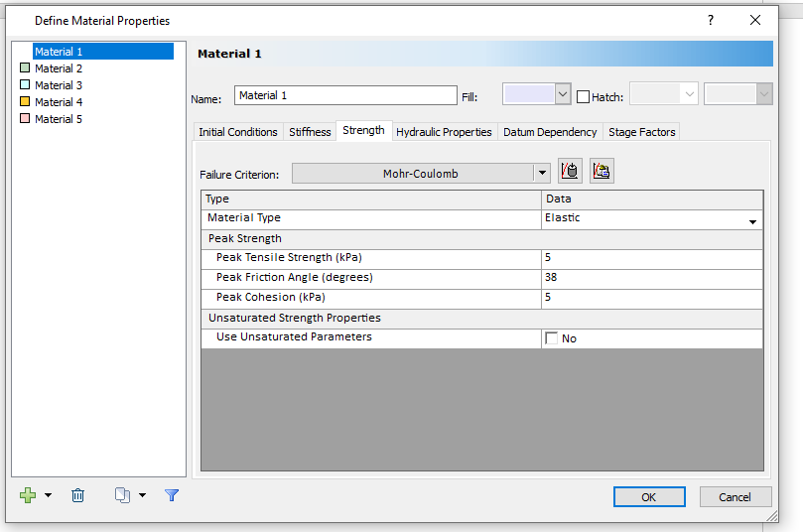Open the Fill color dropdown arrow
The height and width of the screenshot is (532, 803).
click(x=563, y=94)
